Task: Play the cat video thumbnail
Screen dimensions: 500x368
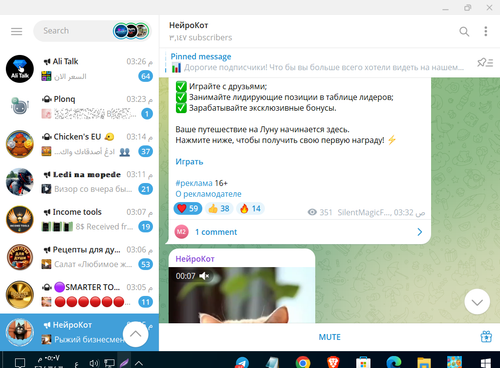Action: (242, 295)
